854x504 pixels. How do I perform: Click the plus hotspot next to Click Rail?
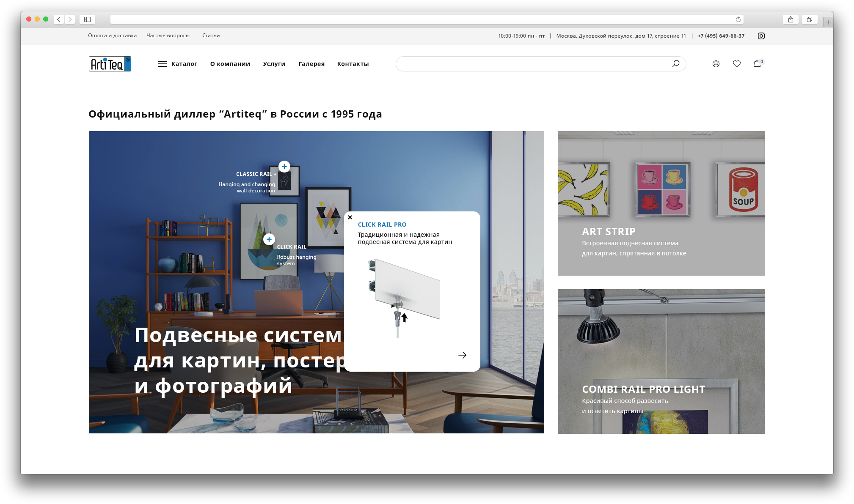click(269, 239)
